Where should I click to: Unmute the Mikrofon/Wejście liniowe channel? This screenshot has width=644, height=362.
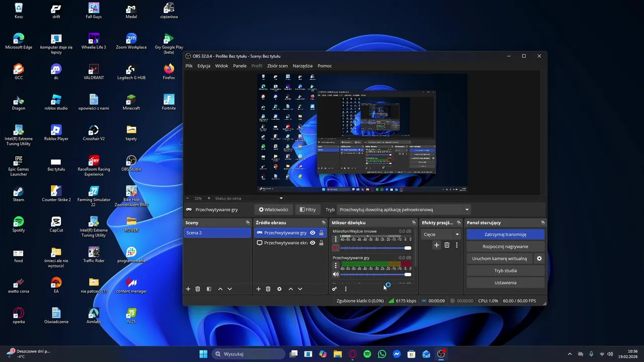pyautogui.click(x=336, y=248)
